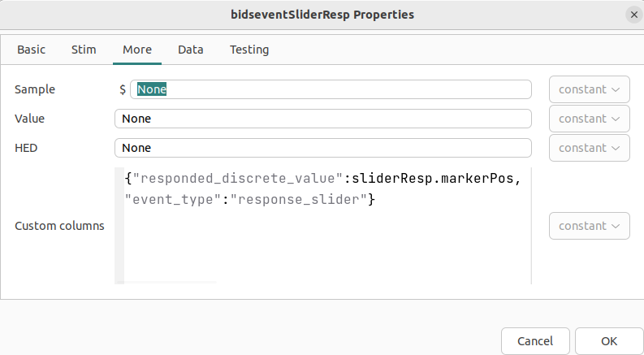Screen dimensions: 644x355
Task: Click the Value label
Action: coord(29,119)
